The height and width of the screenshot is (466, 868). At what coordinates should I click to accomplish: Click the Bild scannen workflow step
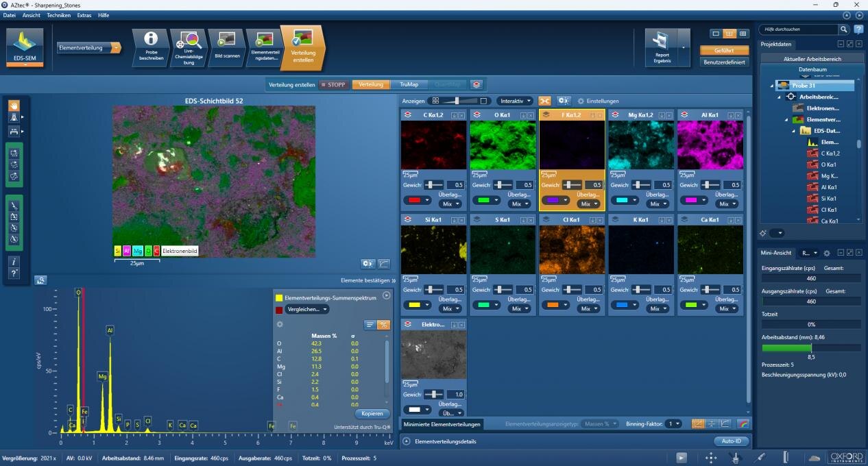click(x=226, y=47)
